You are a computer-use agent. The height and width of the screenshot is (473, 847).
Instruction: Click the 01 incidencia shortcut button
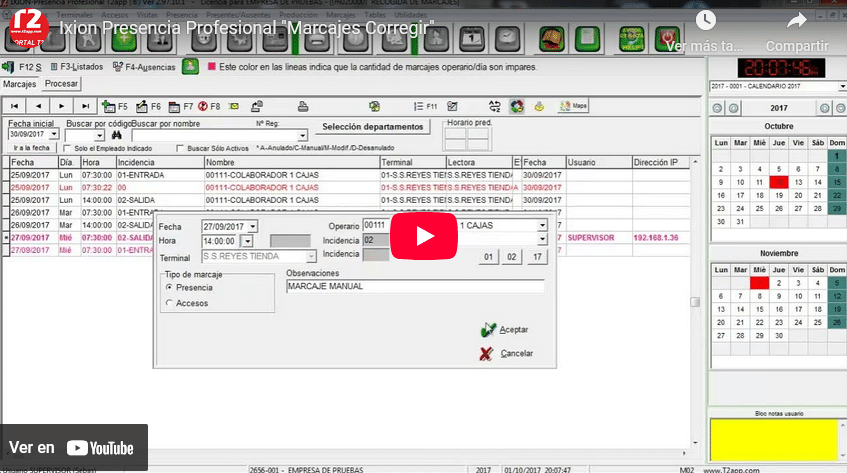[488, 256]
